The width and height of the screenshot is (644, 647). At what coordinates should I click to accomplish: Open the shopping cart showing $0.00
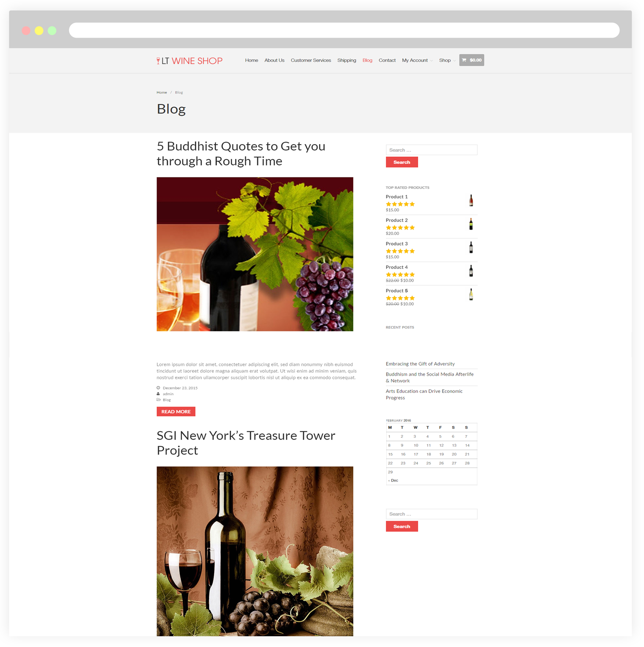pyautogui.click(x=471, y=60)
